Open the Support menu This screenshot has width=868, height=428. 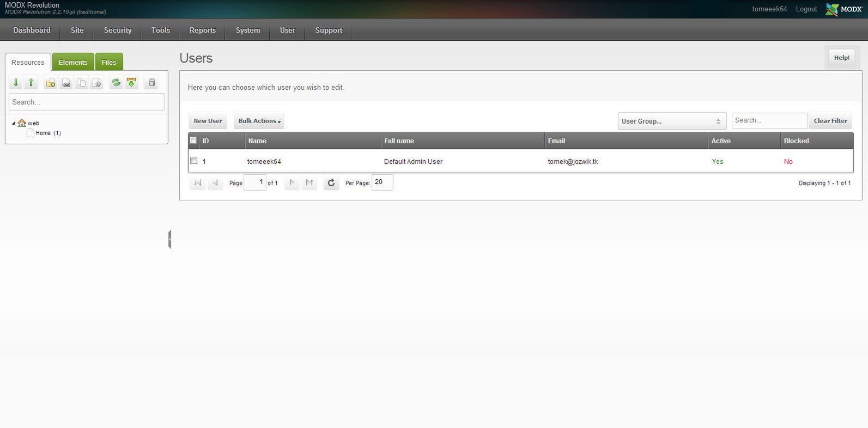point(329,30)
